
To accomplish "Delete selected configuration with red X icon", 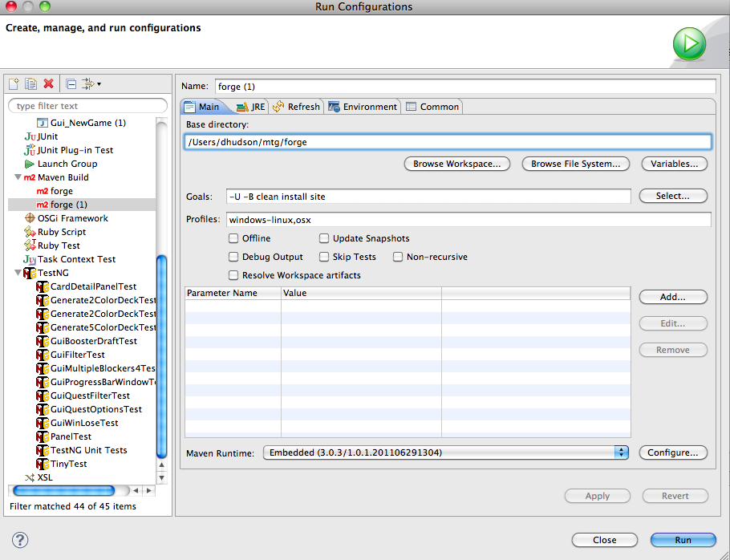I will click(x=48, y=83).
